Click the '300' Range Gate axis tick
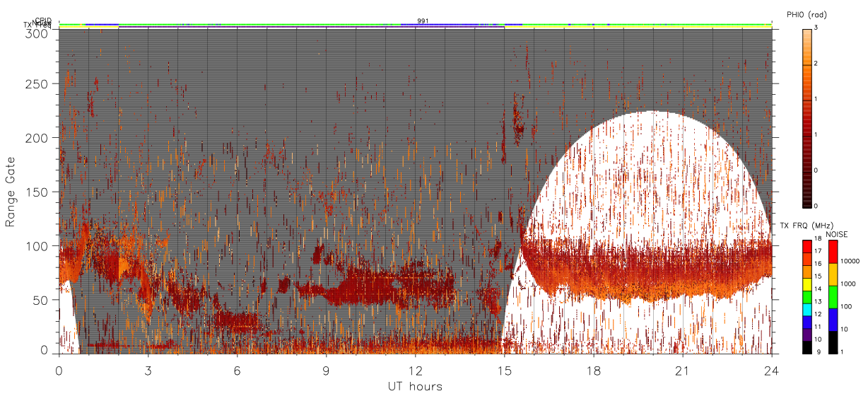The height and width of the screenshot is (401, 868). 36,33
